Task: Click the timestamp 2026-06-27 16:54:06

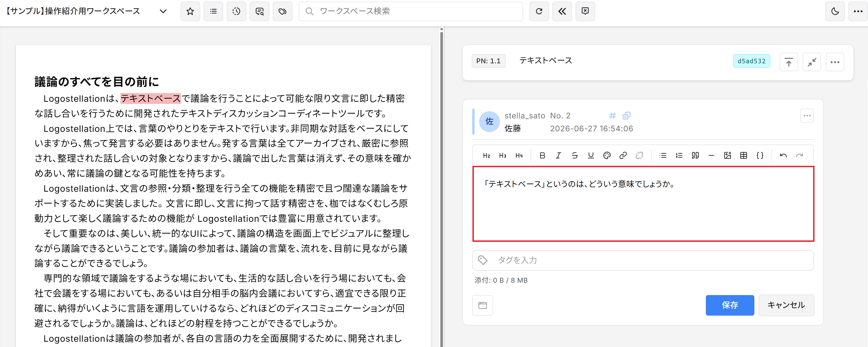Action: (591, 129)
